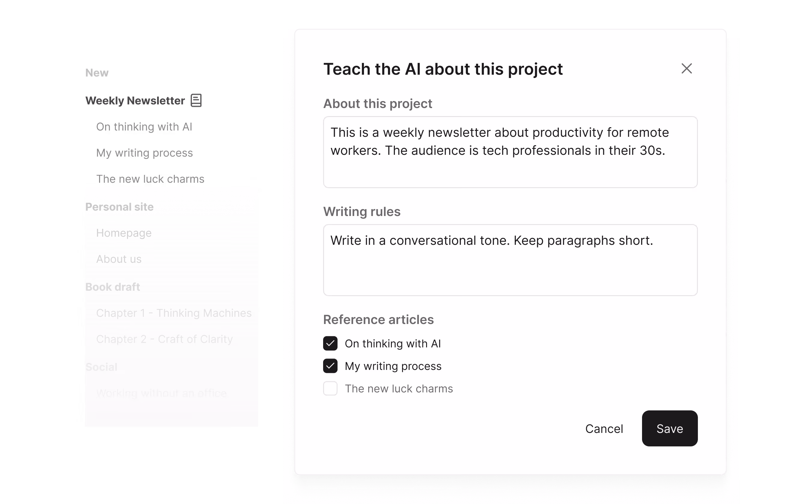Close the Teach the AI dialog
Image resolution: width=812 pixels, height=504 pixels.
686,69
